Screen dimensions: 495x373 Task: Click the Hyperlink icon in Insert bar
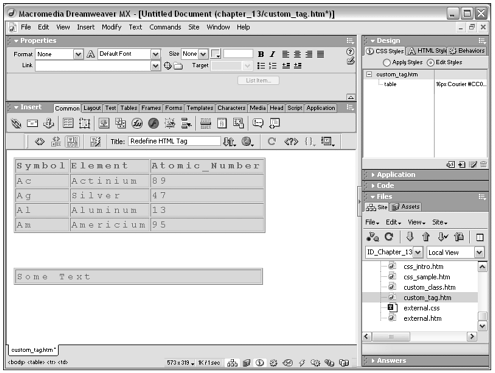(16, 124)
